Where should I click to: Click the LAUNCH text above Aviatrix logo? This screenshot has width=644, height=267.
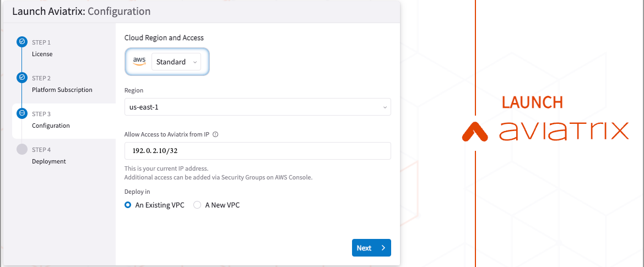(532, 103)
